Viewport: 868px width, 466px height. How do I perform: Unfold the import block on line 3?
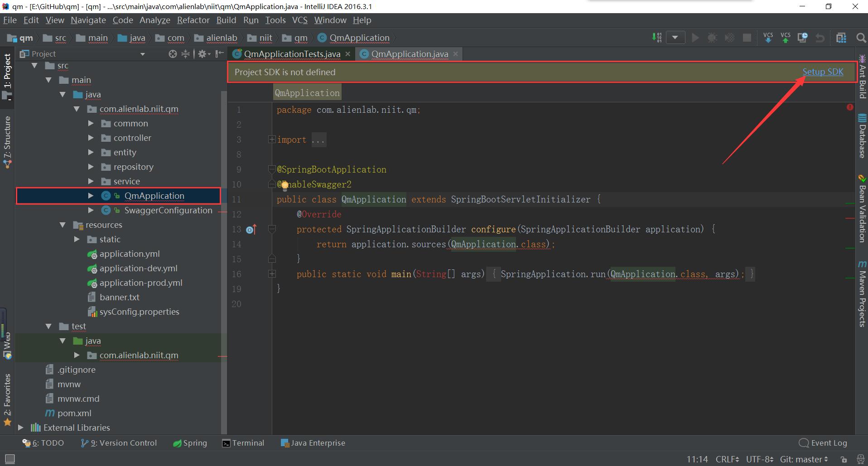tap(272, 139)
